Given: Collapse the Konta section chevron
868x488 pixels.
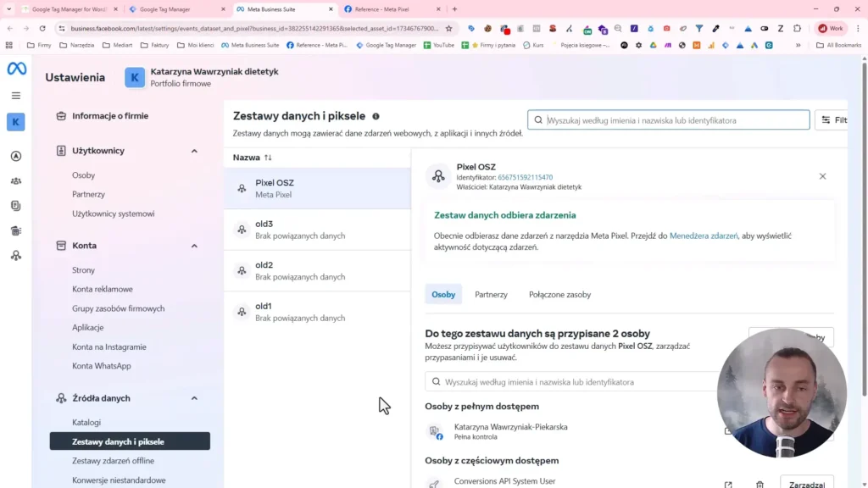Looking at the screenshot, I should coord(194,246).
